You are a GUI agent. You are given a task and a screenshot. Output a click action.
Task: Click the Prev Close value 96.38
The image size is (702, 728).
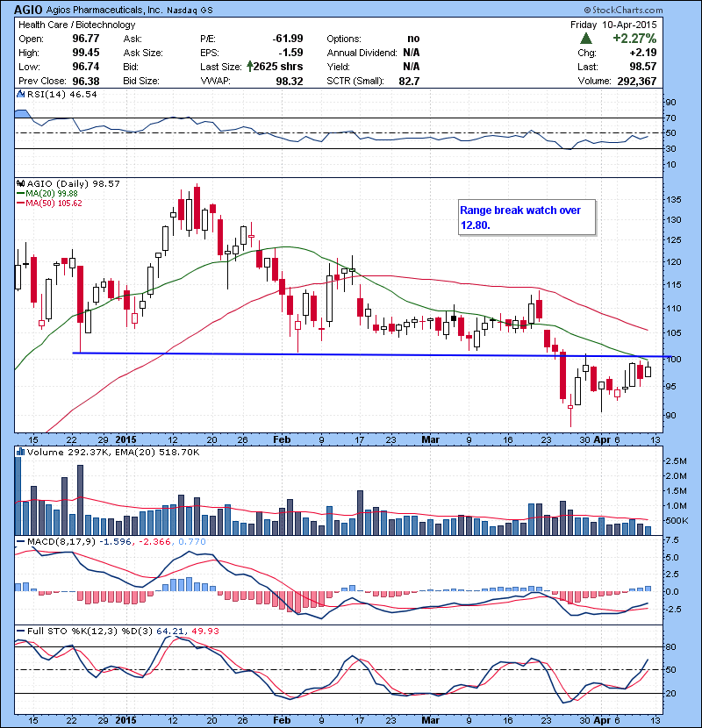[x=86, y=81]
